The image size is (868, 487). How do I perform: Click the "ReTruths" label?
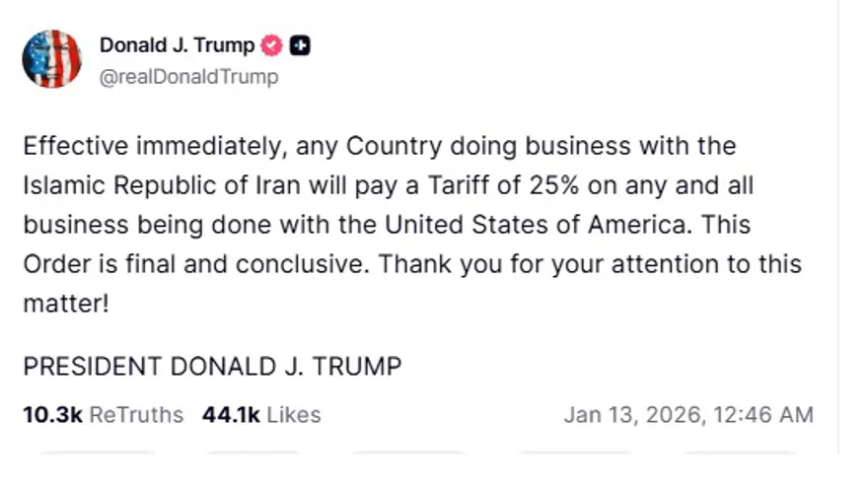click(136, 415)
